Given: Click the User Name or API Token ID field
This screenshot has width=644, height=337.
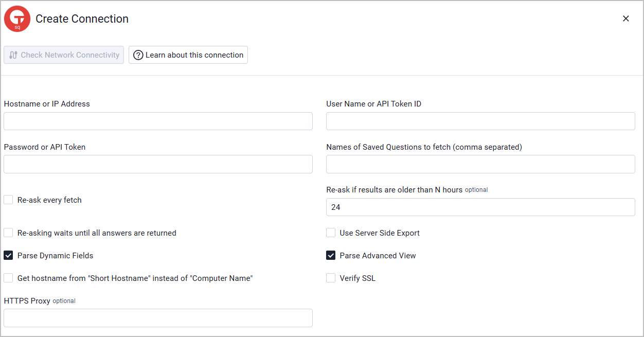Looking at the screenshot, I should [x=480, y=121].
